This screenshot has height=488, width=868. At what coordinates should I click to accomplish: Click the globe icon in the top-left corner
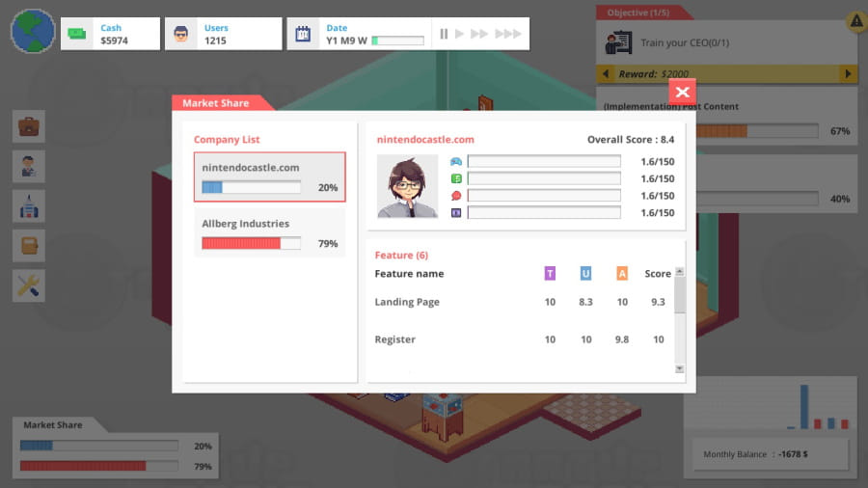tap(33, 31)
